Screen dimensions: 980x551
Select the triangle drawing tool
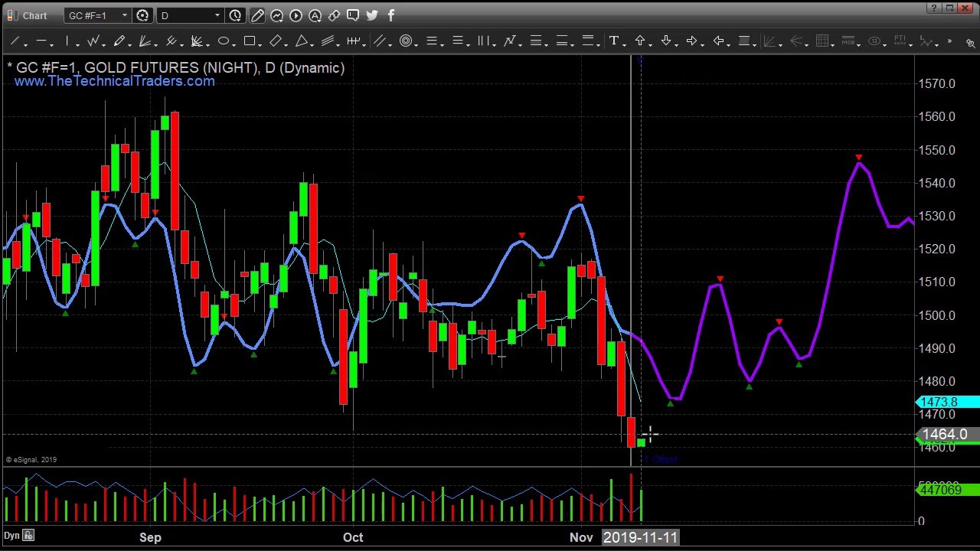coord(301,41)
